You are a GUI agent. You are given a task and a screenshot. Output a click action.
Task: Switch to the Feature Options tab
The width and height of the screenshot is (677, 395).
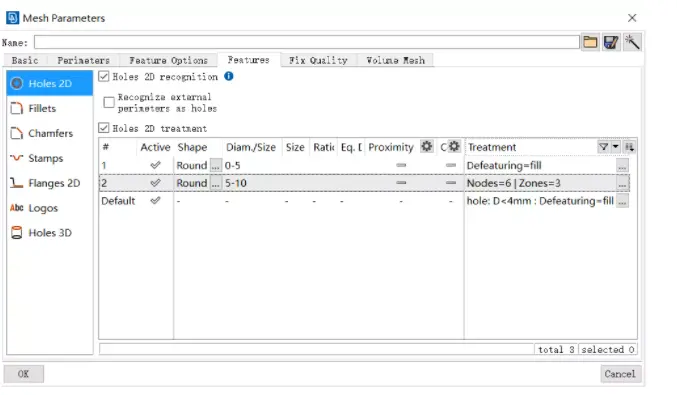click(x=168, y=60)
